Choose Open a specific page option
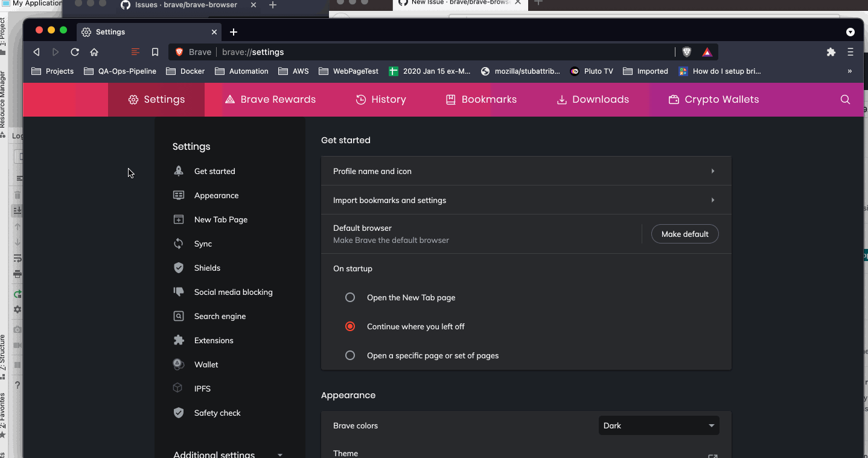 click(350, 355)
